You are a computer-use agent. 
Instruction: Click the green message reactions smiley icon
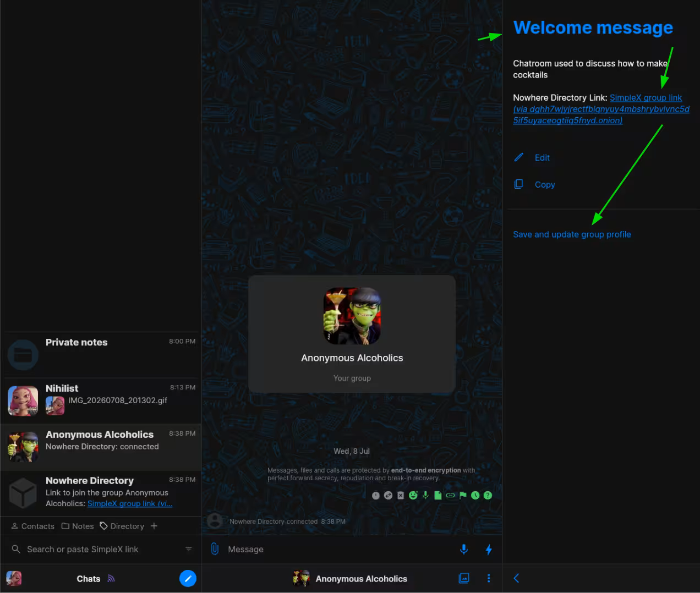tap(413, 495)
